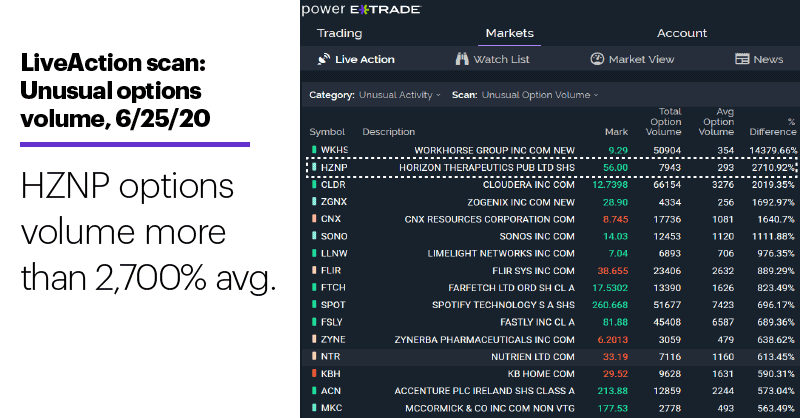Sort by Total Option Volume header
The height and width of the screenshot is (418, 800).
(x=664, y=121)
